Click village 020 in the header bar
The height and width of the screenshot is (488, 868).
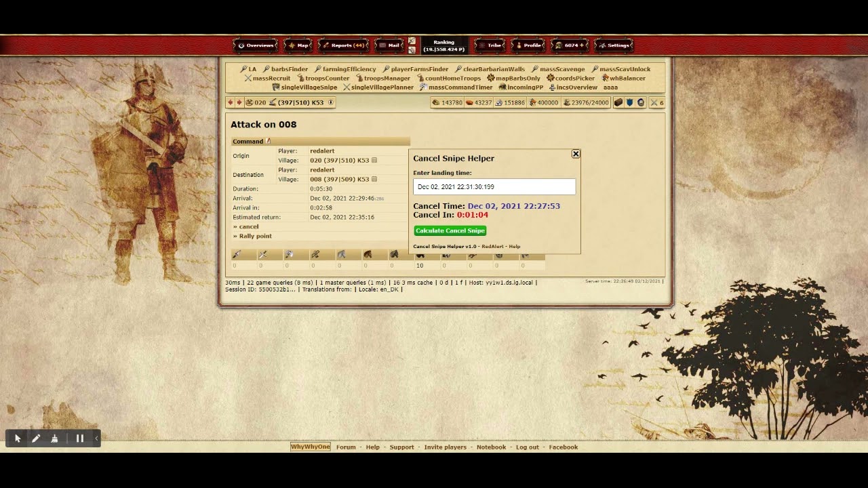tap(260, 102)
